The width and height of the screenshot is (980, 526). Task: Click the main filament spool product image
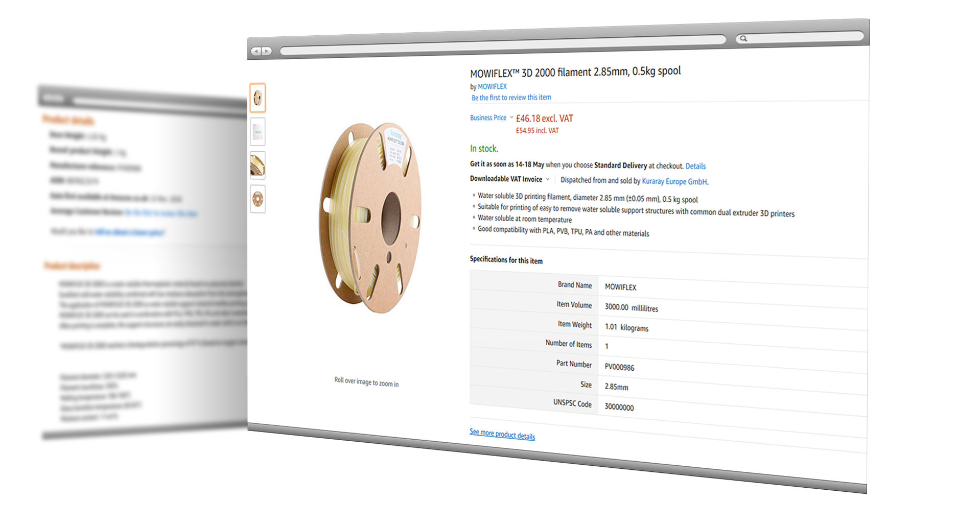pyautogui.click(x=370, y=218)
